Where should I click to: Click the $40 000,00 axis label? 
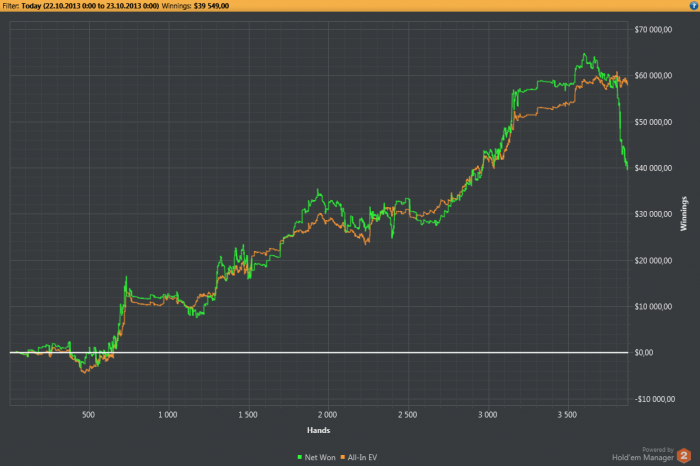pos(653,168)
